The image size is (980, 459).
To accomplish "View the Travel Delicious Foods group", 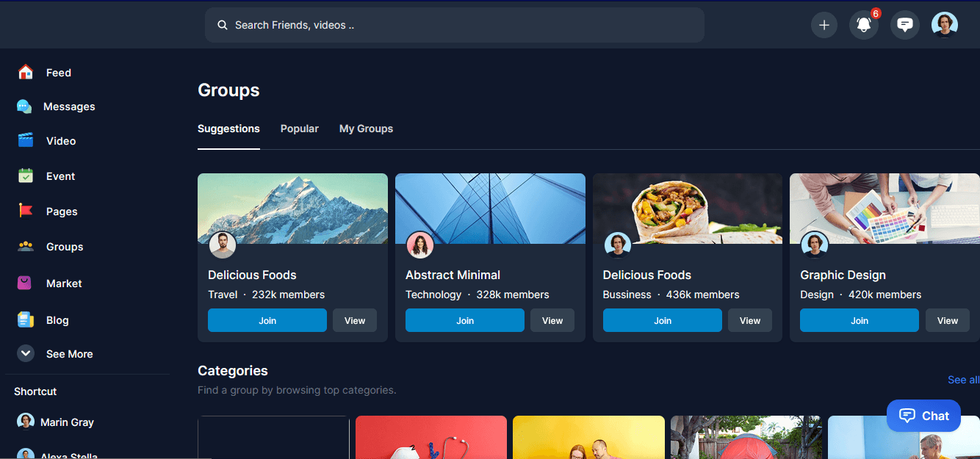I will pos(355,320).
